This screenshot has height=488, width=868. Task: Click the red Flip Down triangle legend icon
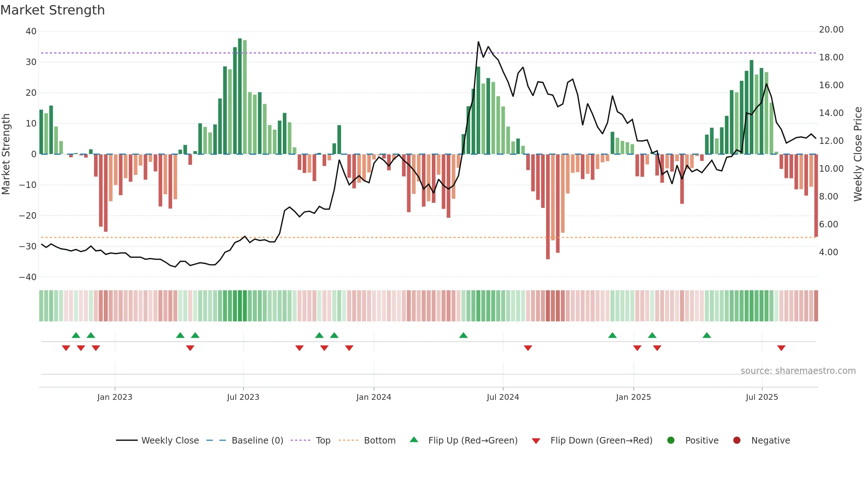536,441
